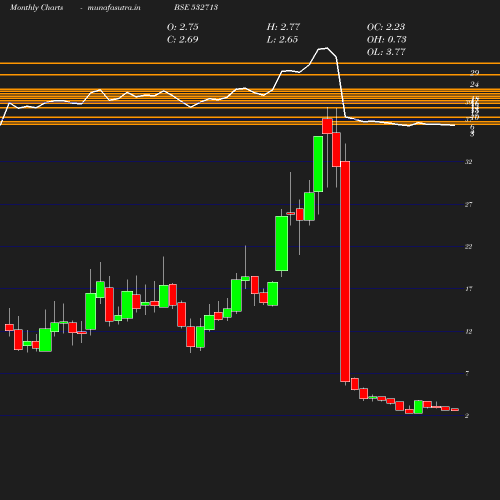Viewport: 500px width, 500px height.
Task: Click the price axis label 2
Action: [x=467, y=416]
